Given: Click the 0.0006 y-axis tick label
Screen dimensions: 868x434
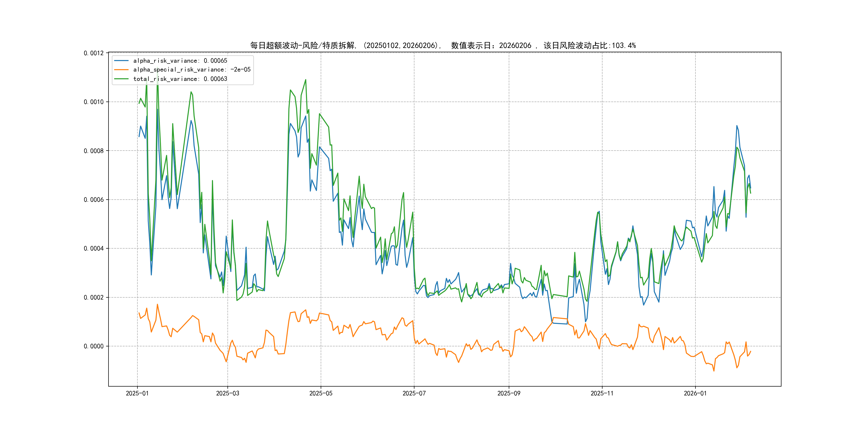Looking at the screenshot, I should click(x=94, y=200).
